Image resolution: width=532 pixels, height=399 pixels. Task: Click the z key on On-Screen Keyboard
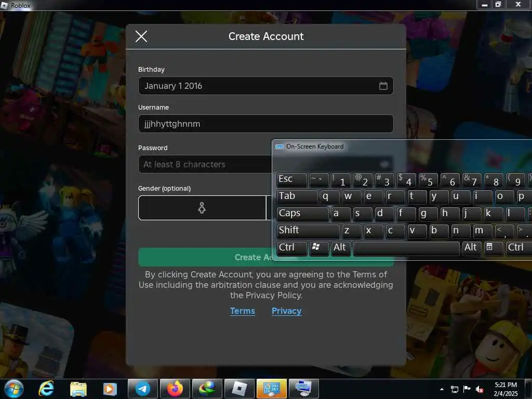[352, 231]
